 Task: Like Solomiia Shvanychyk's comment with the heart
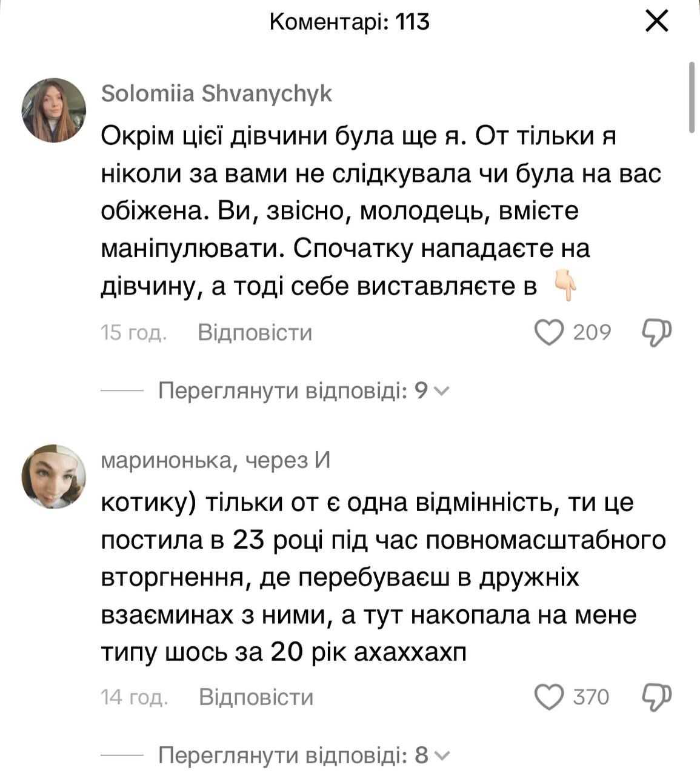548,333
